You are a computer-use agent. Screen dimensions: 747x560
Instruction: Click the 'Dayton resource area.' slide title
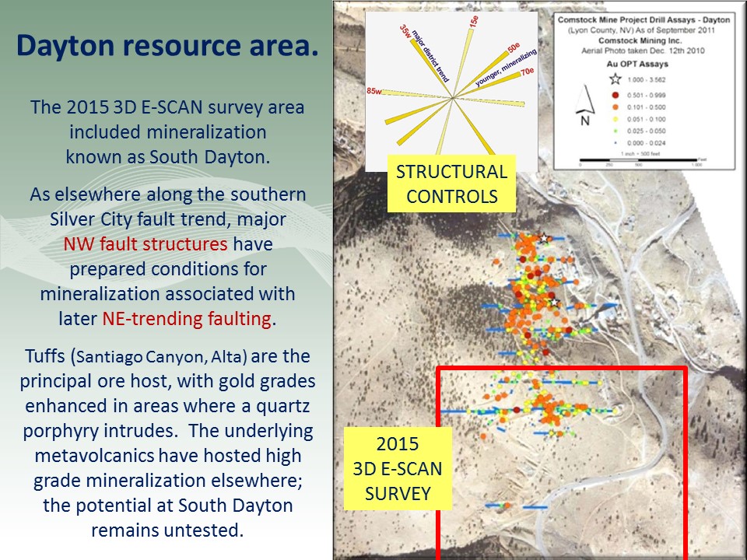pos(167,45)
